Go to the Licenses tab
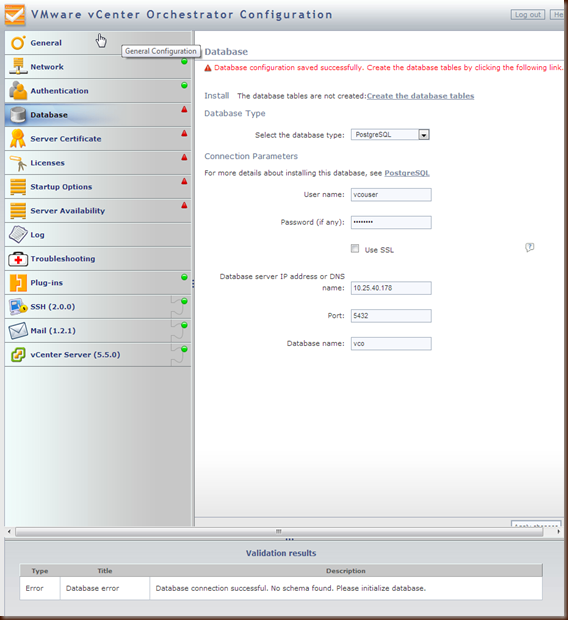568x620 pixels. (x=98, y=163)
